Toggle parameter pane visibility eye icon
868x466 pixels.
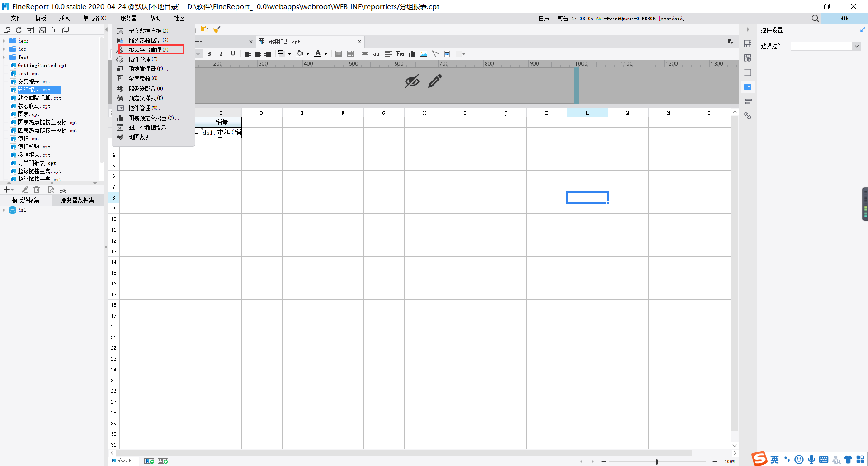(x=412, y=81)
